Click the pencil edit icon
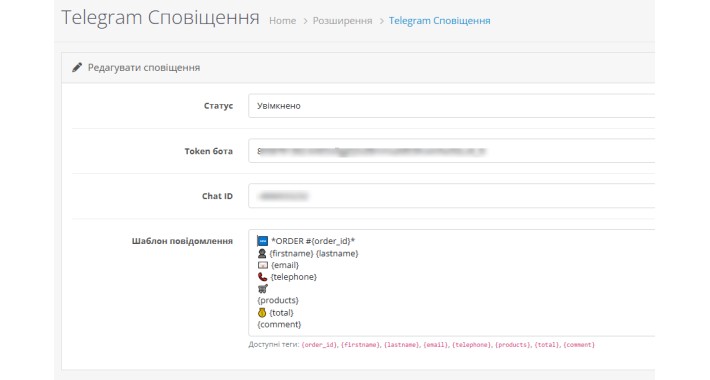Image resolution: width=710 pixels, height=380 pixels. 77,67
